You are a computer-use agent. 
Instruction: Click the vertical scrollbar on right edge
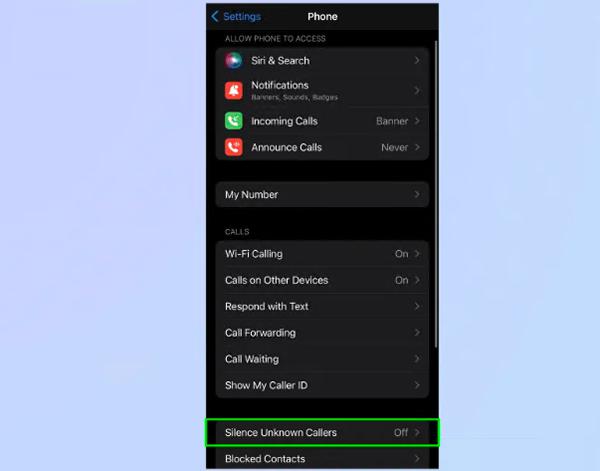point(436,200)
